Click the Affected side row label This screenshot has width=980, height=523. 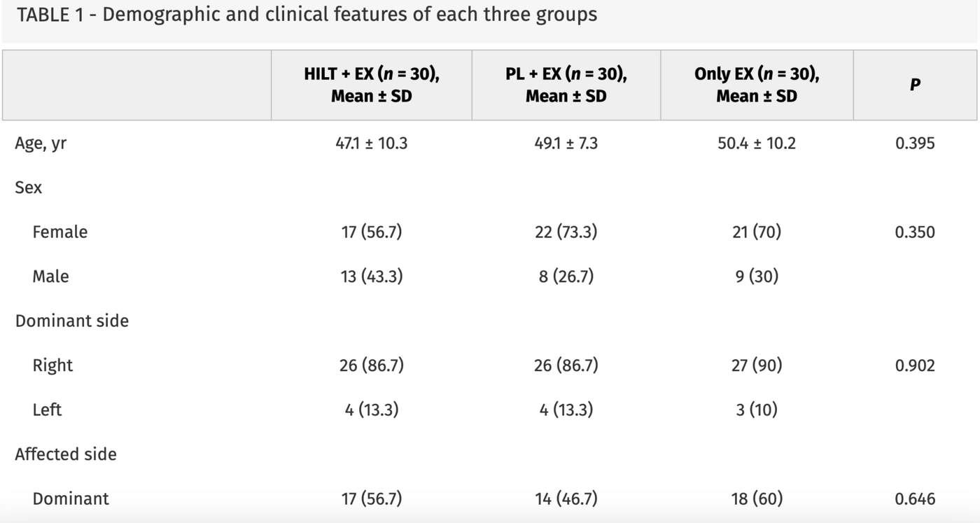pos(66,454)
